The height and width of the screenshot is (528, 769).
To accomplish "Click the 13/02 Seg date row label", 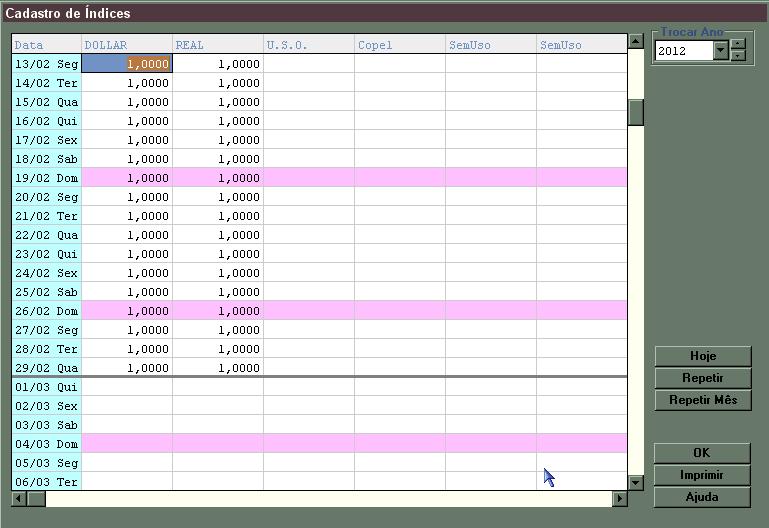I will [46, 64].
